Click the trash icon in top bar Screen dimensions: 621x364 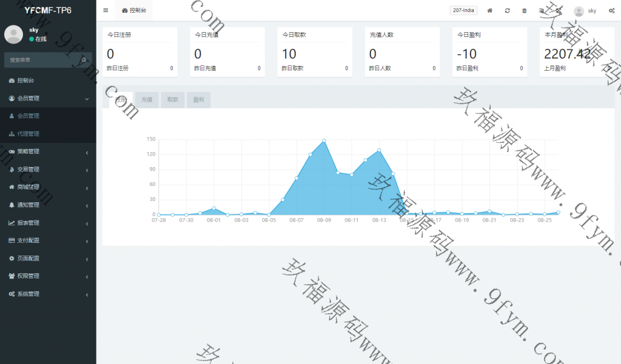click(524, 10)
